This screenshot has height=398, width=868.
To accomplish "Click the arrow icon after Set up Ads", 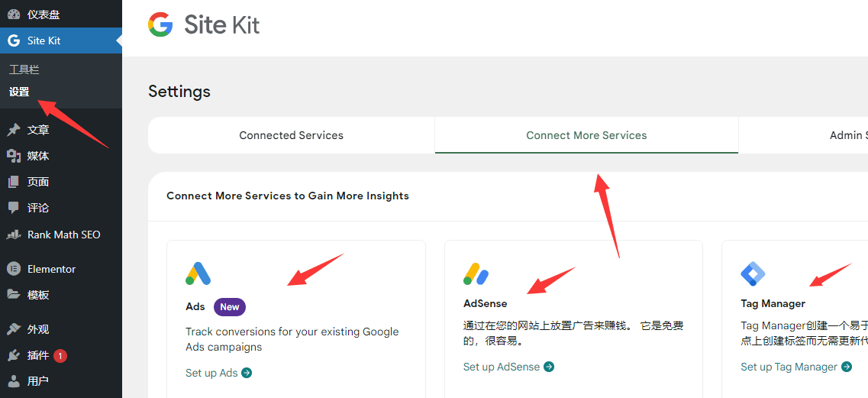I will [x=247, y=373].
